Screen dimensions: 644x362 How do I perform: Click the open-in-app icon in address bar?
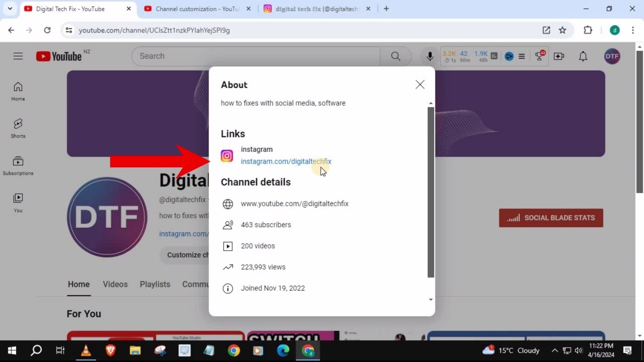coord(546,30)
